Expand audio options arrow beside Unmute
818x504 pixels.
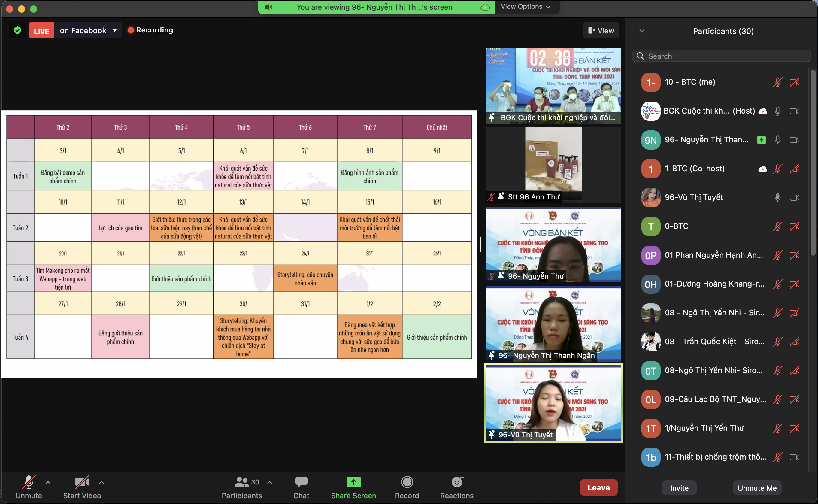pos(48,482)
